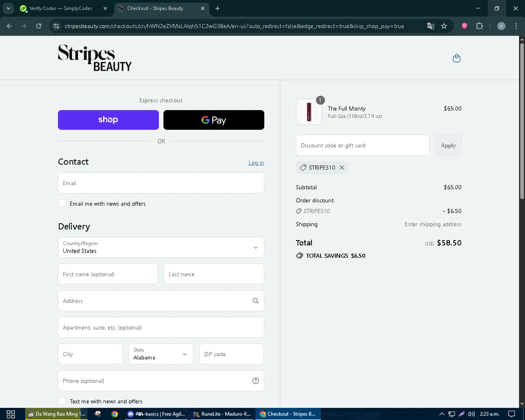Click the ZIP code input field
525x420 pixels.
tap(231, 354)
